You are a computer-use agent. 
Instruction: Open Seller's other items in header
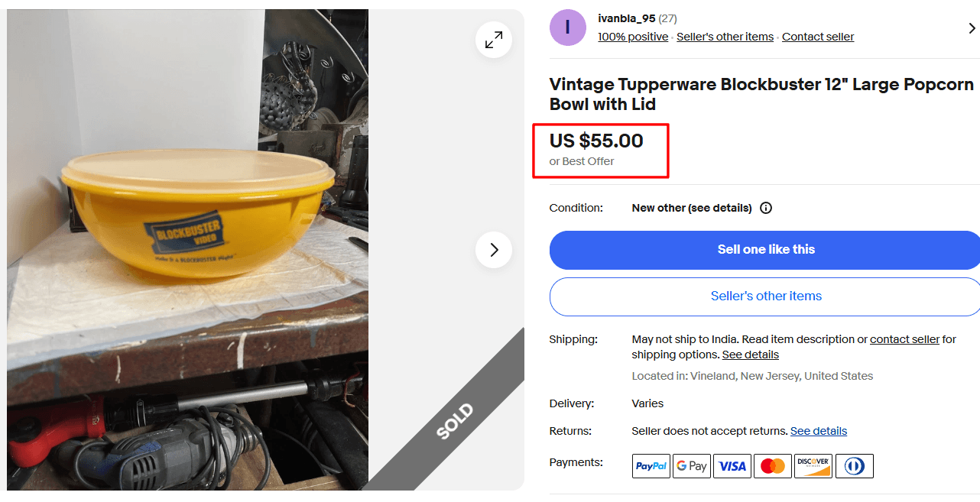[725, 36]
